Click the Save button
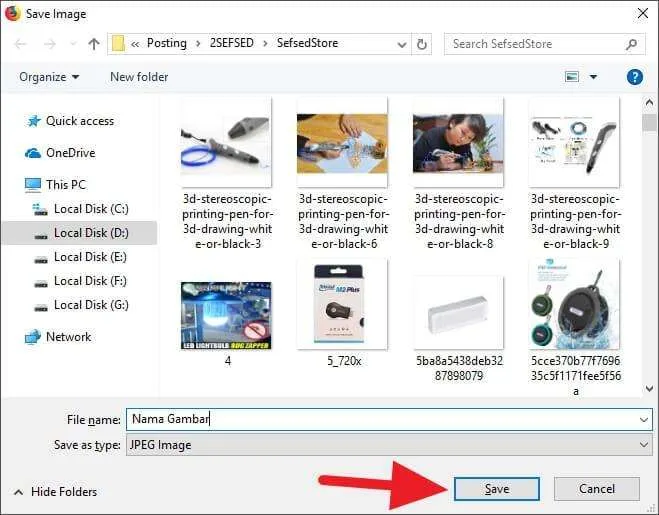Image resolution: width=659 pixels, height=515 pixels. [497, 489]
